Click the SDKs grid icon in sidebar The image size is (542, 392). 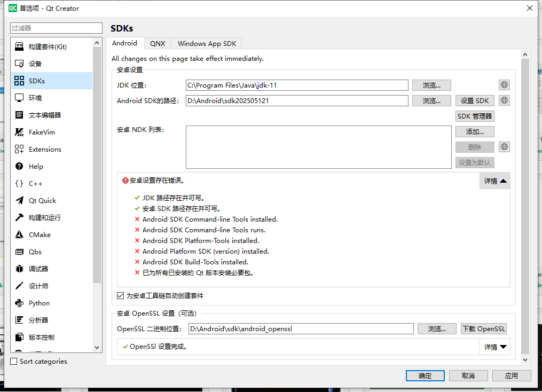click(x=19, y=81)
